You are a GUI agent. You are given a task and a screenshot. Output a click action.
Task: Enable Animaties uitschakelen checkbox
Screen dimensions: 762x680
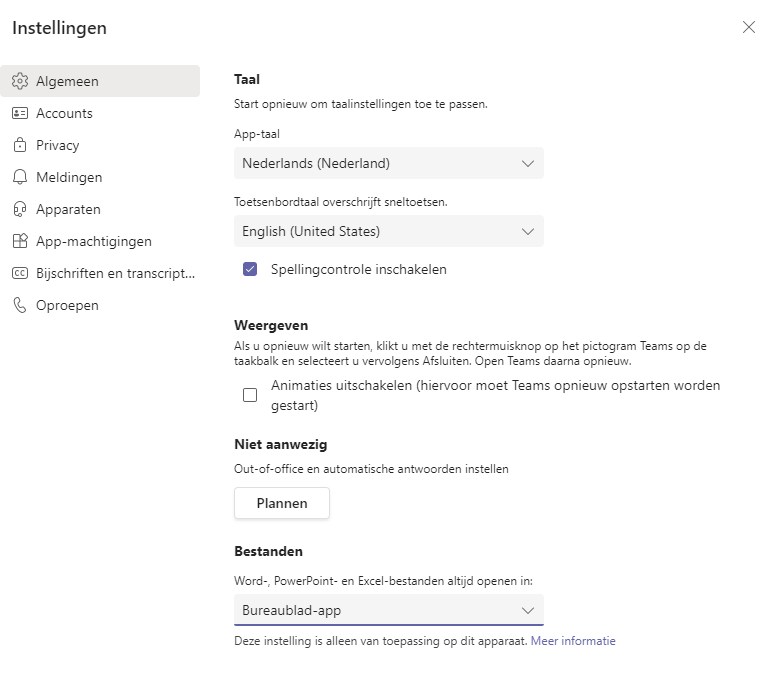click(x=250, y=395)
